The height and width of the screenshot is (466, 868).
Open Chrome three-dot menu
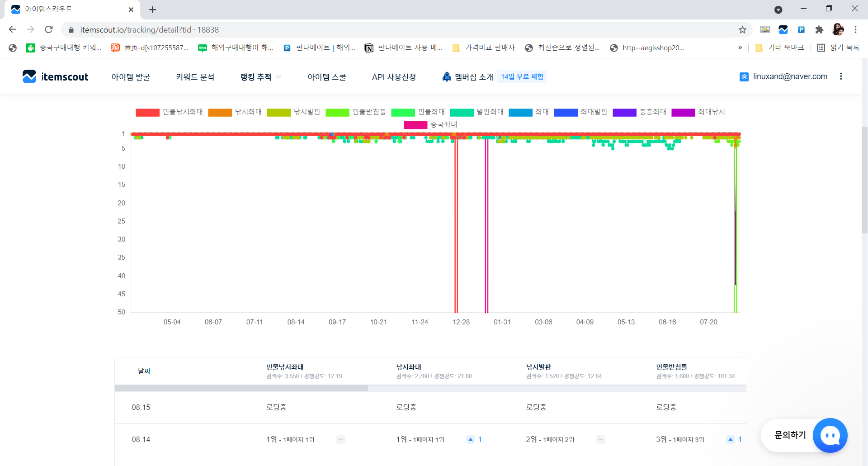855,30
